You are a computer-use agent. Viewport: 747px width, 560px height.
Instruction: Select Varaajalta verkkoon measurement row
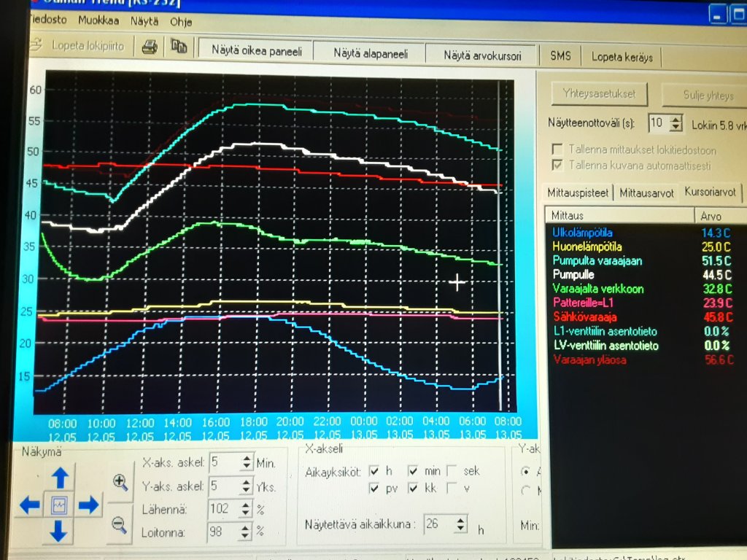(x=643, y=289)
